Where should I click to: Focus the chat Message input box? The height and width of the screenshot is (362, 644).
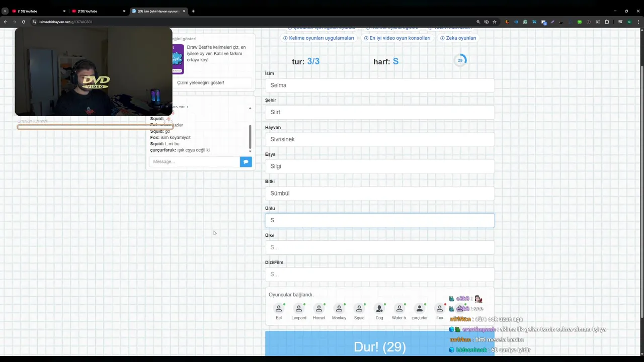[194, 161]
